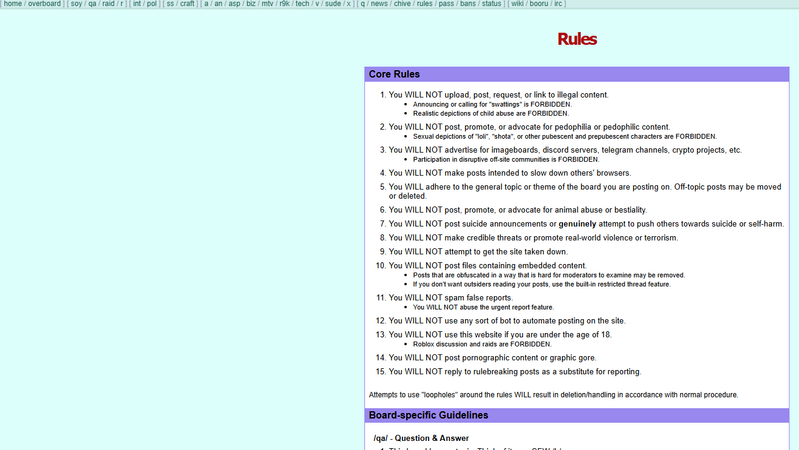This screenshot has width=799, height=450.
Task: Click the realistic depictions FORBIDDEN bullet
Action: (x=491, y=114)
